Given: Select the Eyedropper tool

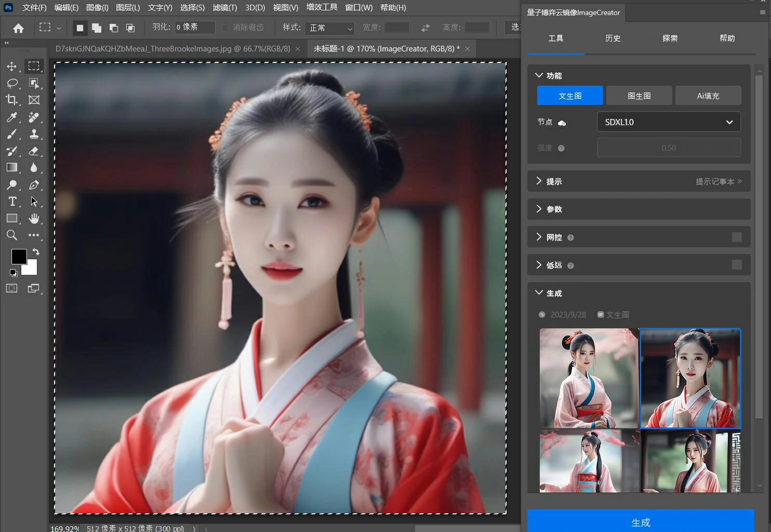Looking at the screenshot, I should point(12,117).
